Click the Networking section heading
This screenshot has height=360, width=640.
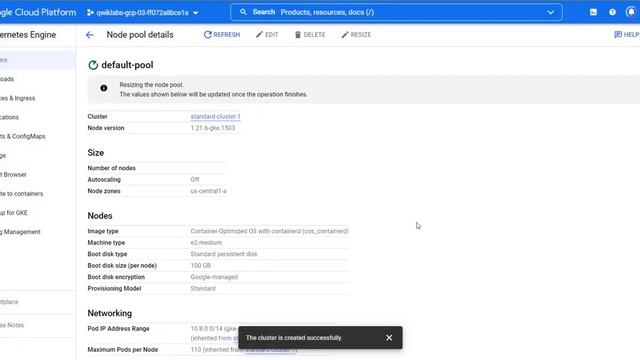109,313
